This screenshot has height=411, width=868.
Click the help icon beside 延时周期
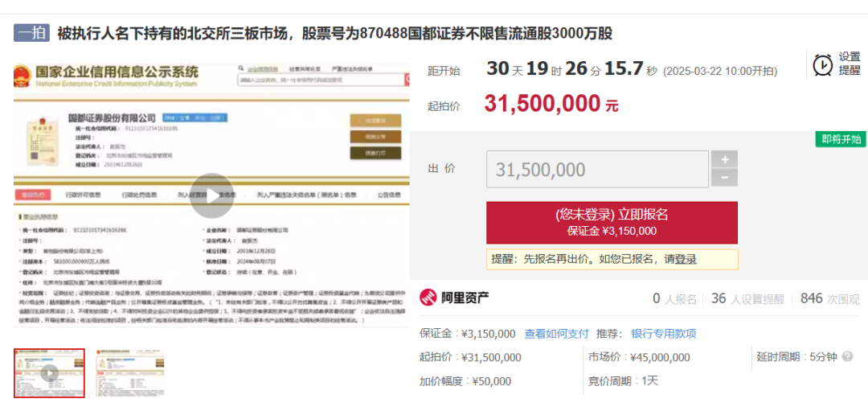tap(847, 357)
